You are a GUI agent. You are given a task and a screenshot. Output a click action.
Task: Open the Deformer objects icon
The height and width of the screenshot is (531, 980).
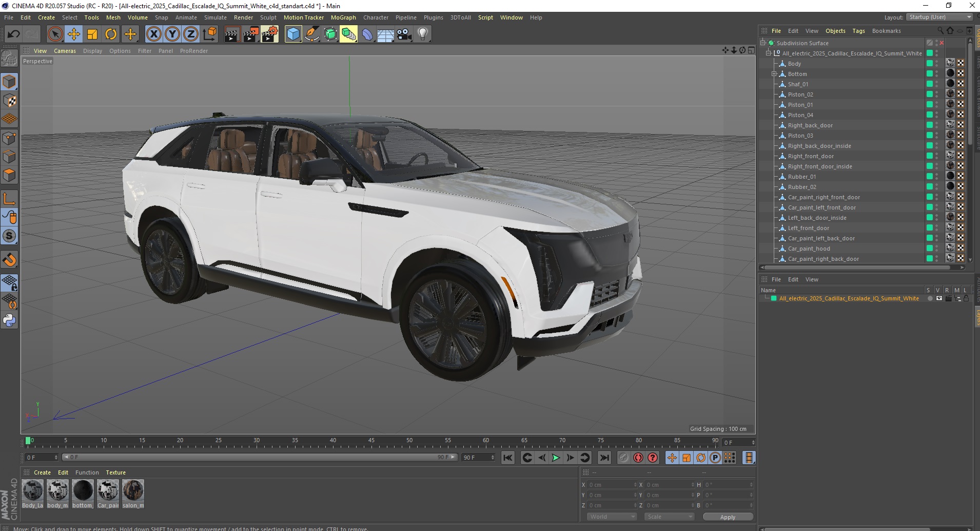click(367, 34)
